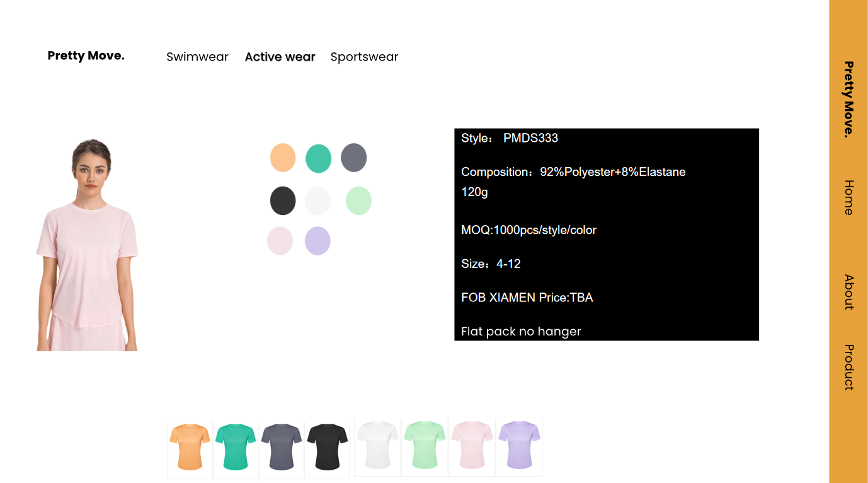Choose the black color swatch

coord(283,201)
